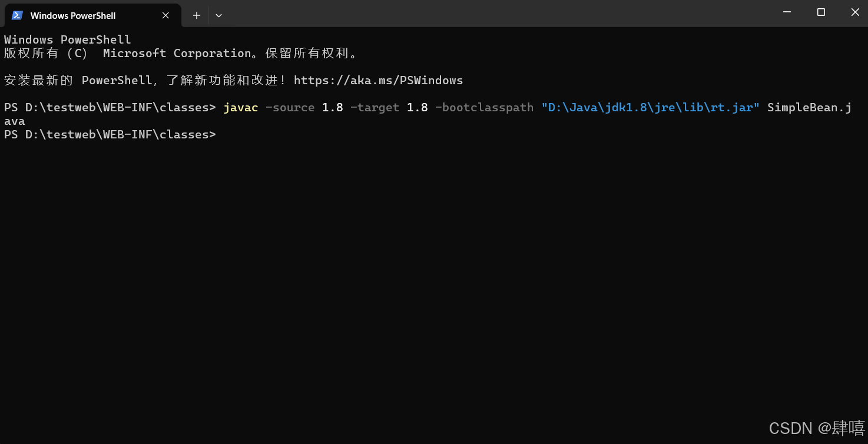Image resolution: width=868 pixels, height=444 pixels.
Task: Open the https://aka.ms/PSWindows link
Action: click(379, 80)
